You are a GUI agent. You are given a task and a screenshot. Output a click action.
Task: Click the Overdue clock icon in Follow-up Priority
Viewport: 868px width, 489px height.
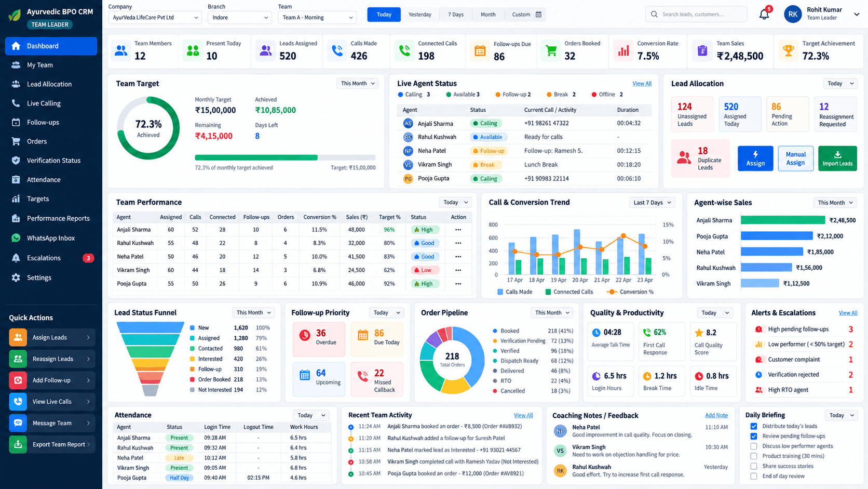(x=305, y=335)
